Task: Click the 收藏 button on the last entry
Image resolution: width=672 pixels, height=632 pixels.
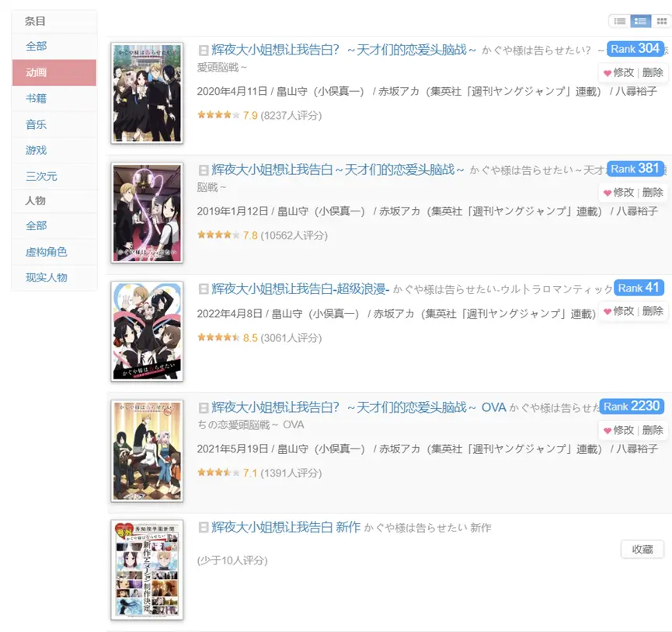Action: coord(642,550)
